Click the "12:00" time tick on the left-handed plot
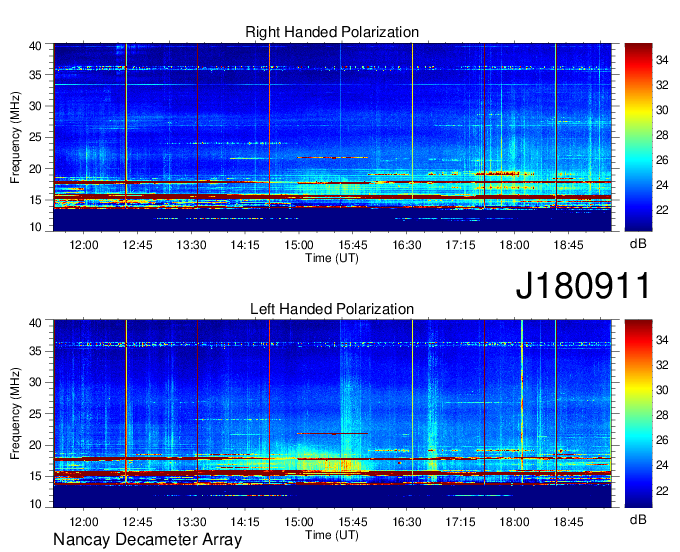 point(84,522)
